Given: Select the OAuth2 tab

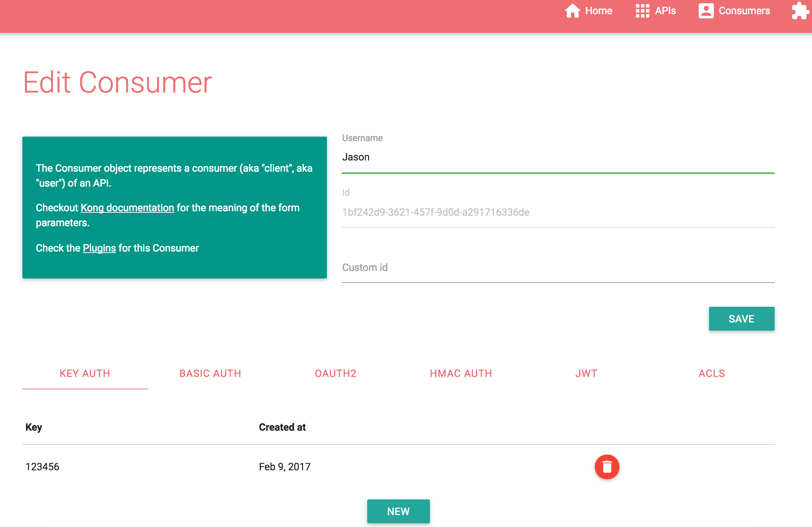Looking at the screenshot, I should 335,373.
